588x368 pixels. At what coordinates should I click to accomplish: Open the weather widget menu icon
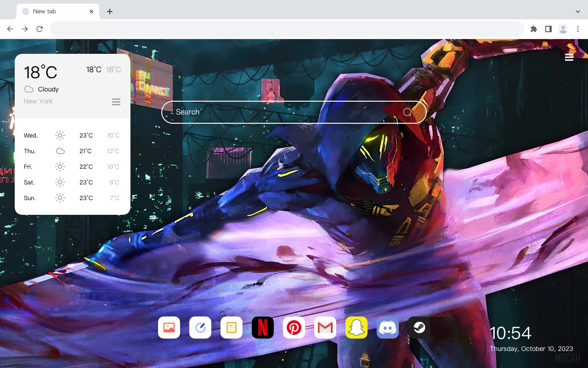point(116,102)
